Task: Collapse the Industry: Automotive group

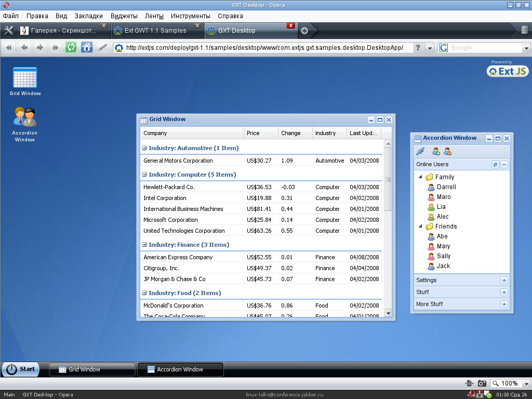Action: (x=144, y=148)
